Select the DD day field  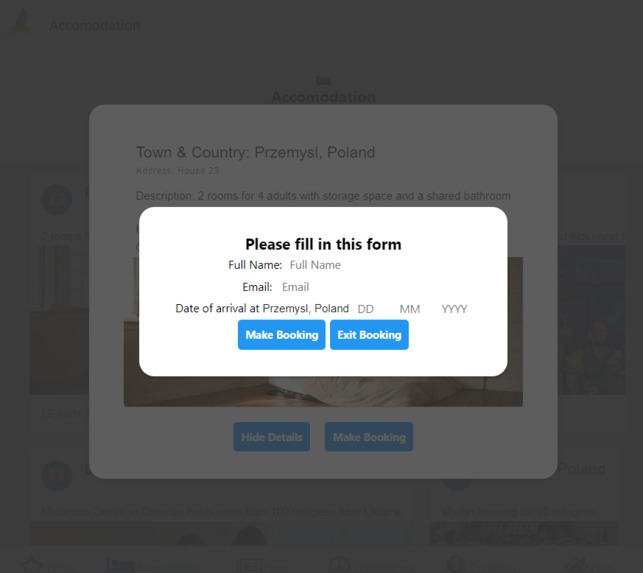pos(373,309)
